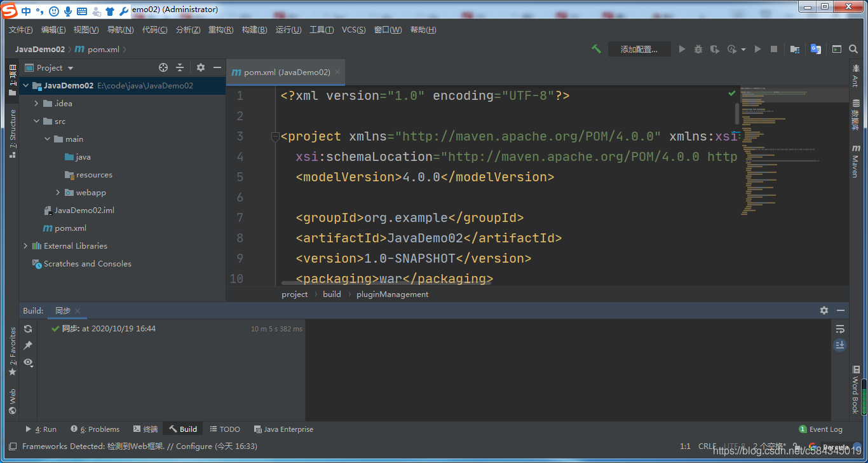Screen dimensions: 868x463
Task: Click the resync refresh icon in Build panel
Action: [28, 329]
